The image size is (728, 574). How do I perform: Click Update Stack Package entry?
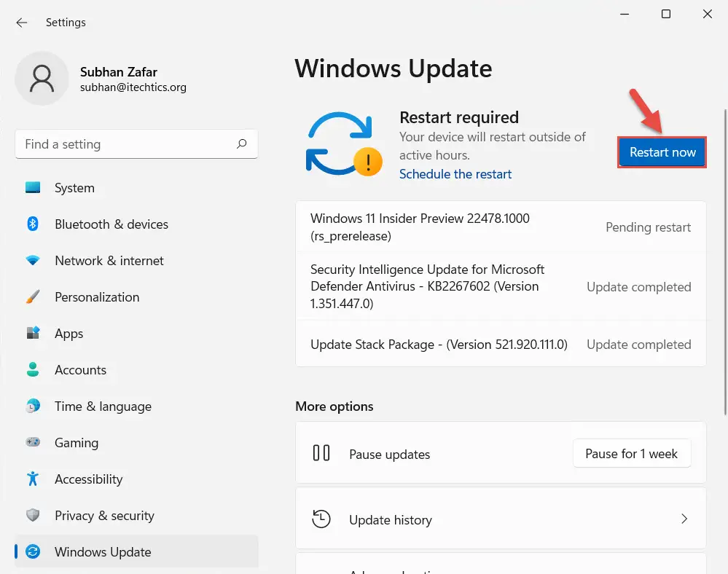pos(501,345)
